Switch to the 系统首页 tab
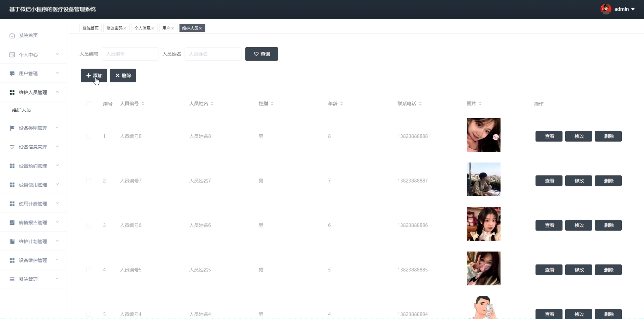Screen dimensions: 644x319 click(x=90, y=28)
